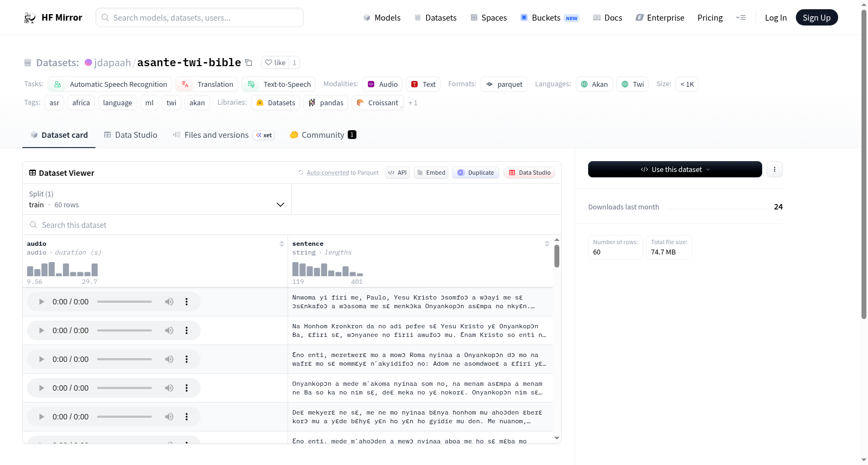The image size is (868, 465).
Task: Seek within the Deɛ mekyerɛ audio slider
Action: 124,417
